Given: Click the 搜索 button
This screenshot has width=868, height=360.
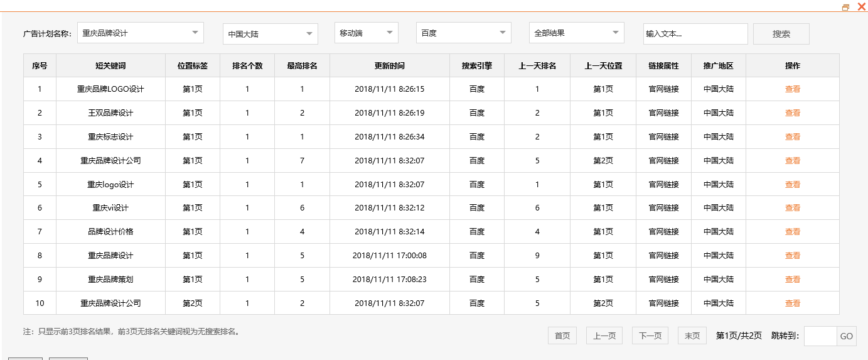Looking at the screenshot, I should 781,34.
